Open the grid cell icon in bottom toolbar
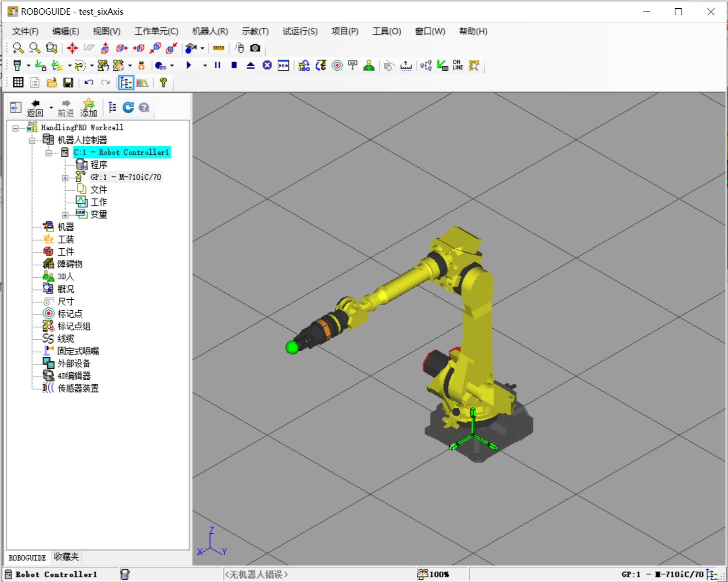The width and height of the screenshot is (728, 582). 18,83
